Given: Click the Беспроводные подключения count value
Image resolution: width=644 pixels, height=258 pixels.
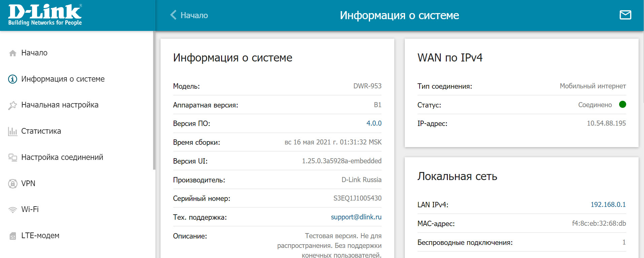Looking at the screenshot, I should click(x=624, y=242).
